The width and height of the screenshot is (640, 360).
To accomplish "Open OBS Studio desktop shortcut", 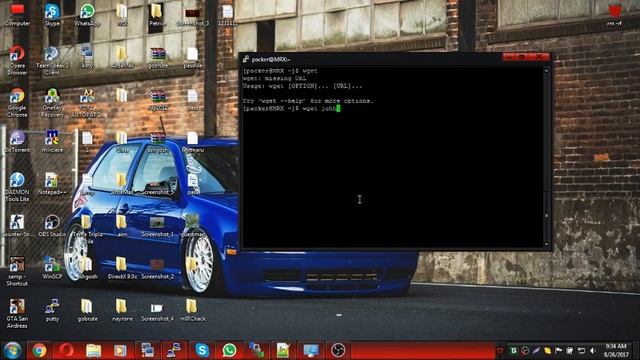I will tap(52, 226).
